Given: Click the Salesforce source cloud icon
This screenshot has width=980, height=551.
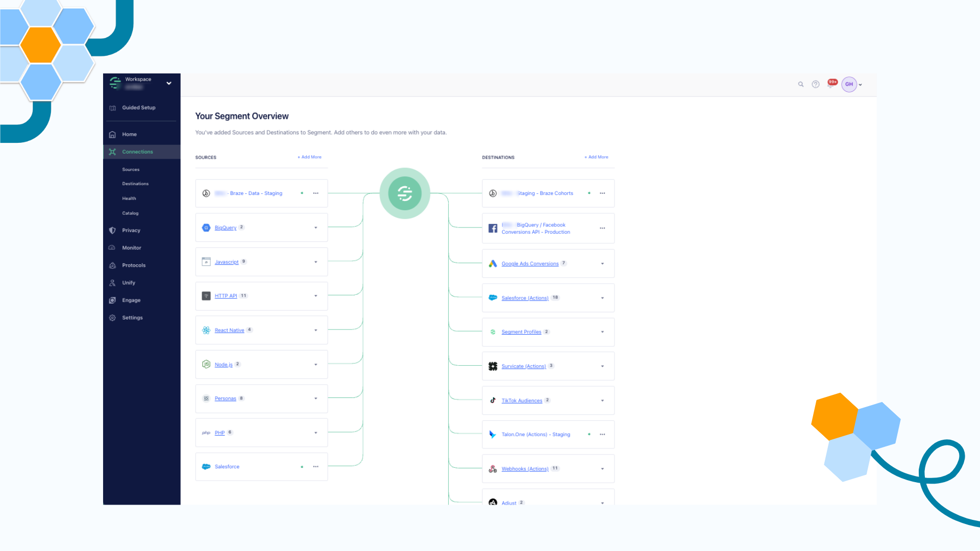Looking at the screenshot, I should [206, 467].
